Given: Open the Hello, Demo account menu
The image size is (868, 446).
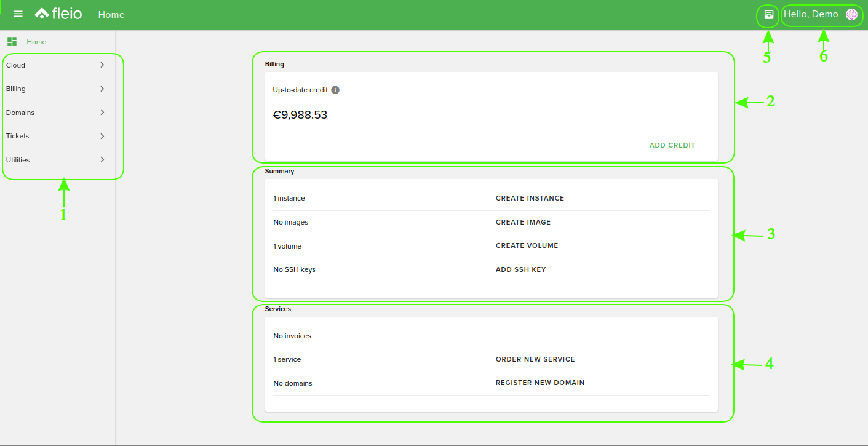Looking at the screenshot, I should click(x=812, y=14).
